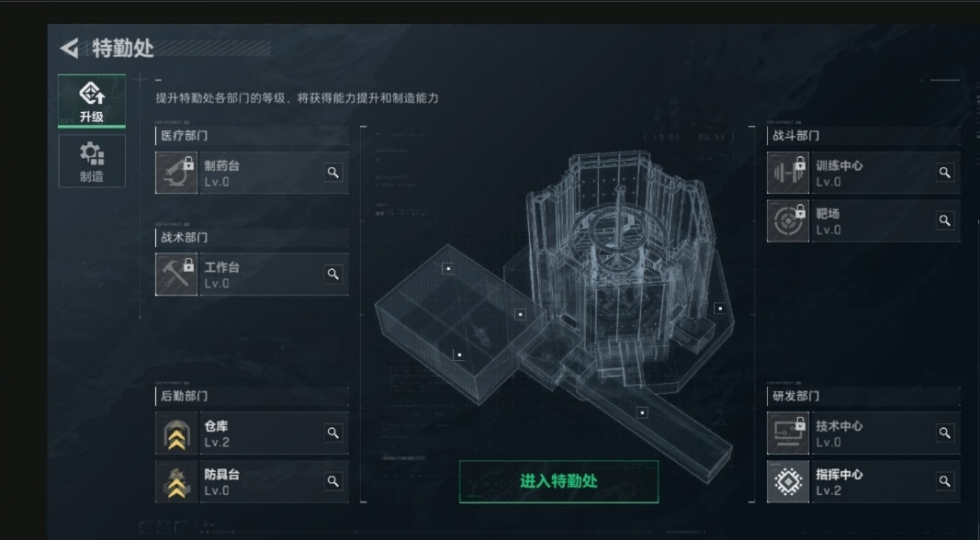Click the 防具台 upgrade icon

176,482
